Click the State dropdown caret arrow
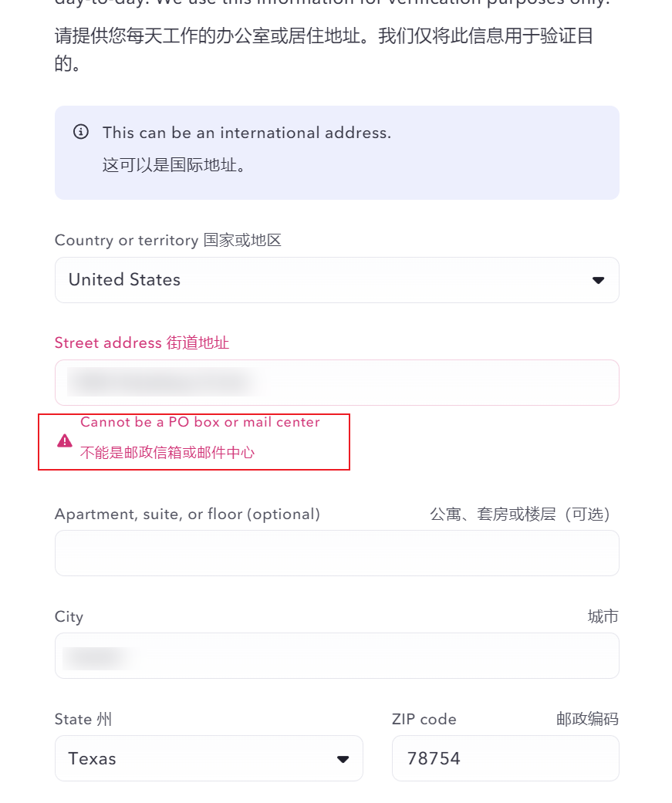 click(343, 759)
